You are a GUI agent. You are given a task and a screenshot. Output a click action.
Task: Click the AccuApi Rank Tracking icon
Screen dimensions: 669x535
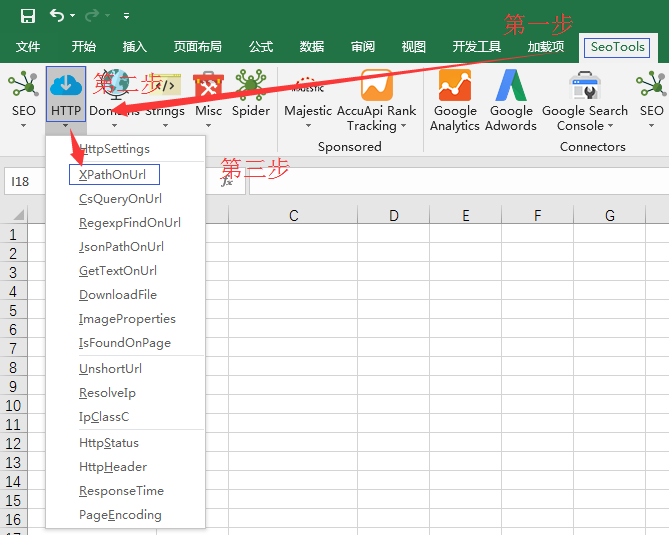(x=376, y=85)
